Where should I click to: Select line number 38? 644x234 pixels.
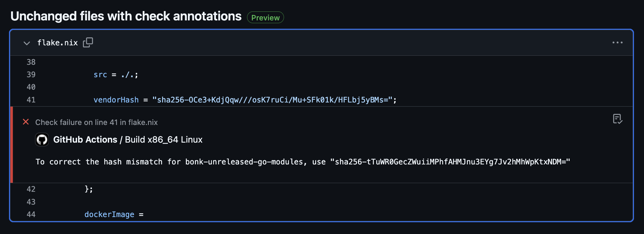(31, 62)
